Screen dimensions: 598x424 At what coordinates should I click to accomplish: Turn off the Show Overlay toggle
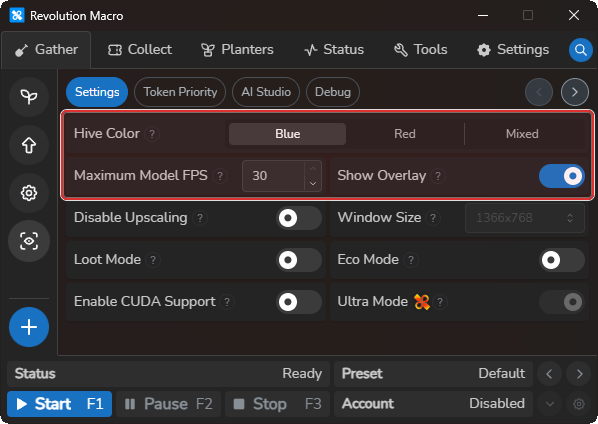(x=561, y=176)
